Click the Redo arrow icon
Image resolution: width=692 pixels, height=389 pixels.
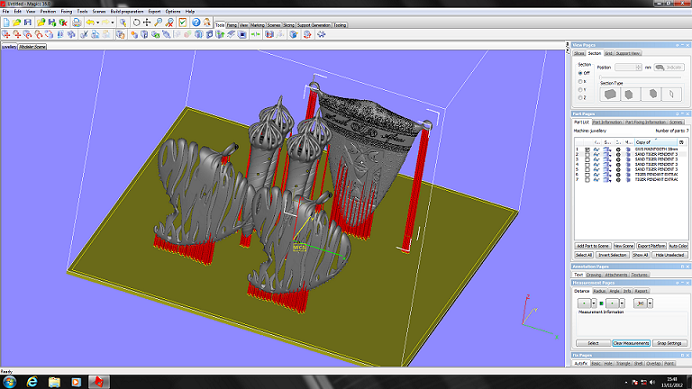pyautogui.click(x=105, y=23)
